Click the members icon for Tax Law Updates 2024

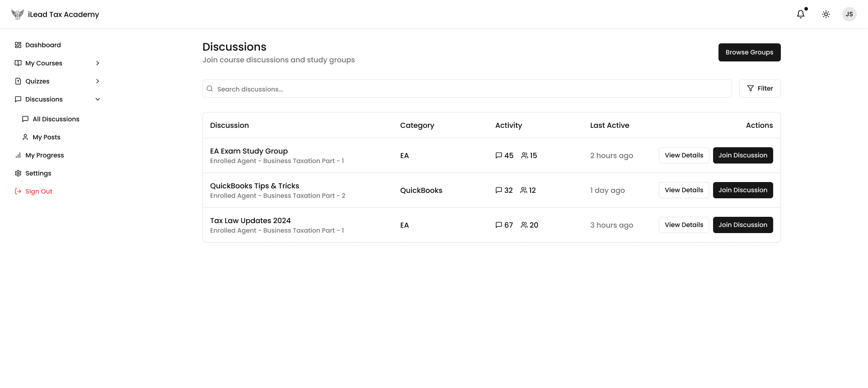[524, 225]
